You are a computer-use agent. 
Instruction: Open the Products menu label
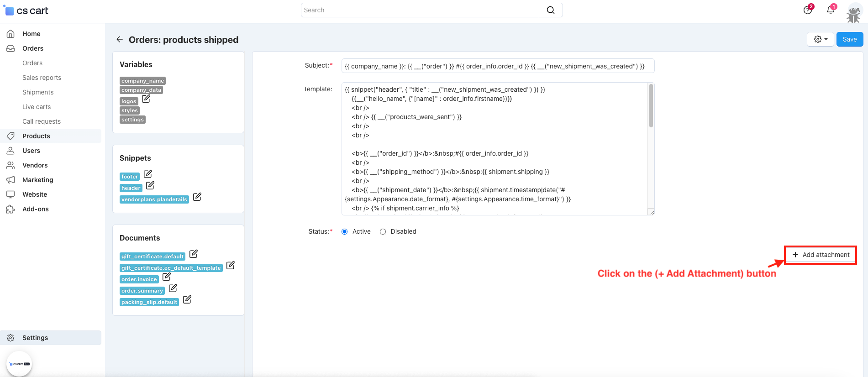36,136
